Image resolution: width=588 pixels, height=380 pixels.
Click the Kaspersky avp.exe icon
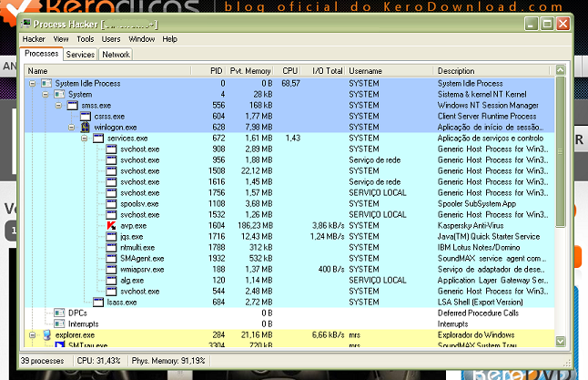[111, 225]
